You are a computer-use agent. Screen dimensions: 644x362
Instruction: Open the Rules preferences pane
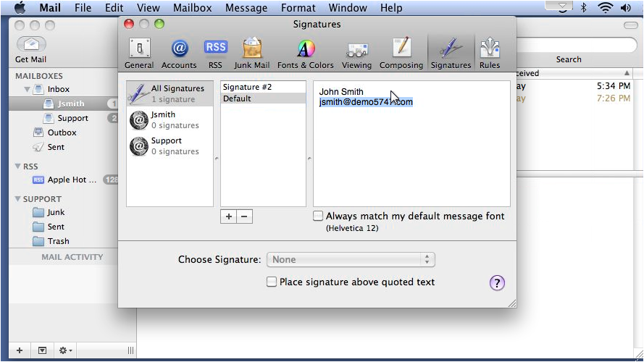pyautogui.click(x=490, y=54)
